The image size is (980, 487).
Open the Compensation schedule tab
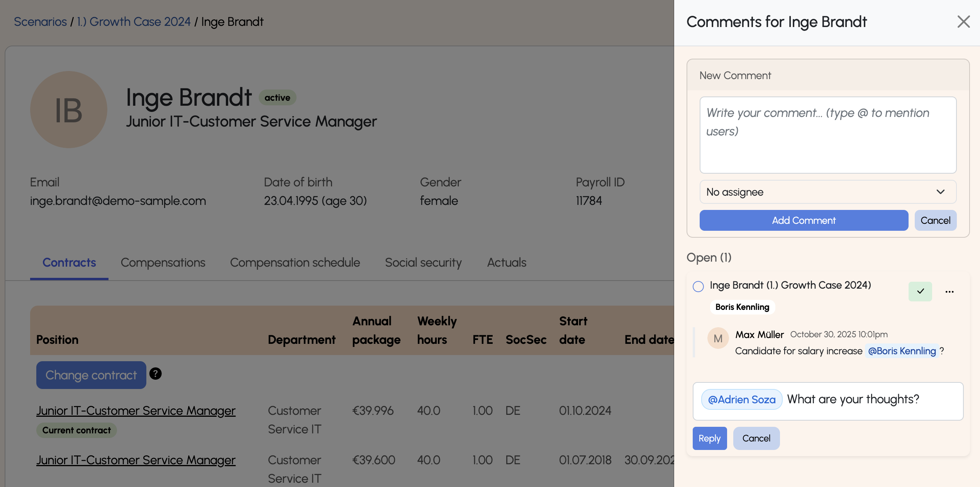[x=295, y=263]
